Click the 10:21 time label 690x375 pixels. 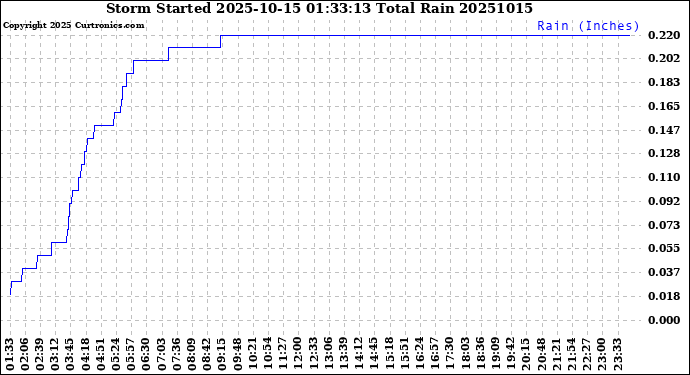pyautogui.click(x=253, y=355)
